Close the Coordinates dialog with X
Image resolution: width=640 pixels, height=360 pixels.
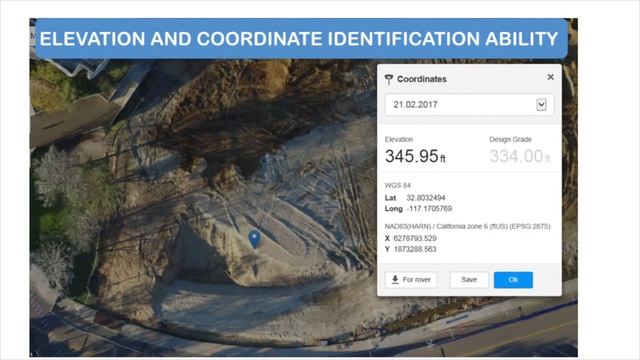(550, 77)
